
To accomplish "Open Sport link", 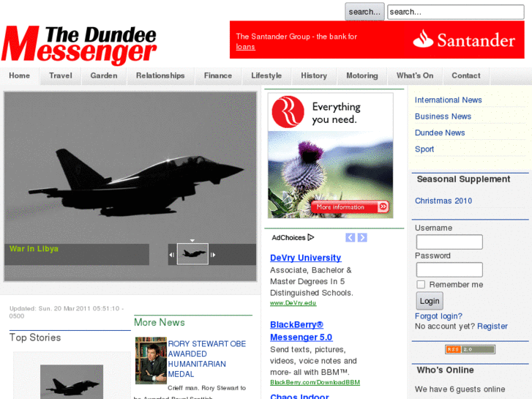I will 424,149.
